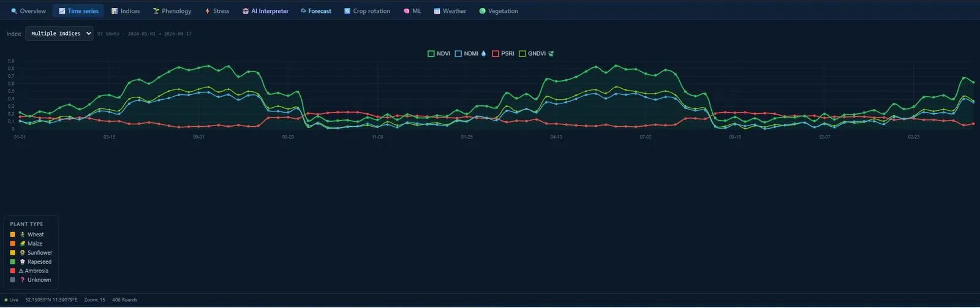The width and height of the screenshot is (980, 308).
Task: Click the Zoom: 15 status entry
Action: pyautogui.click(x=94, y=300)
